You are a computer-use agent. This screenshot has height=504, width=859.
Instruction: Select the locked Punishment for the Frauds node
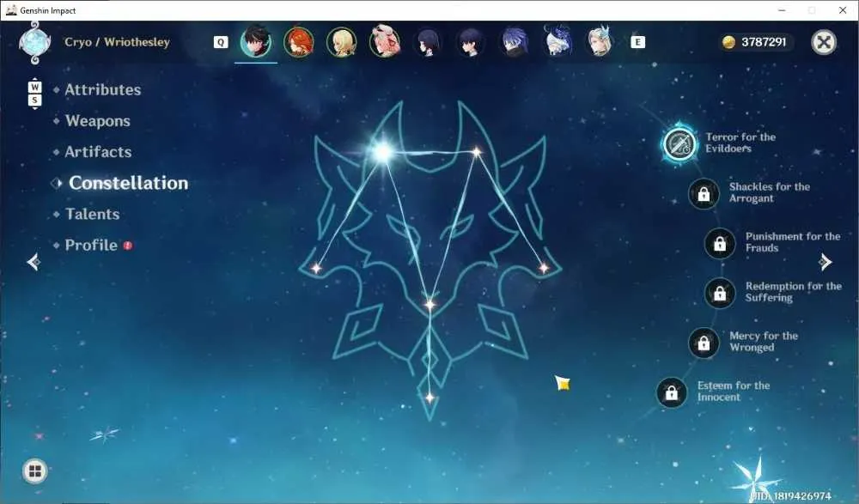[x=720, y=244]
